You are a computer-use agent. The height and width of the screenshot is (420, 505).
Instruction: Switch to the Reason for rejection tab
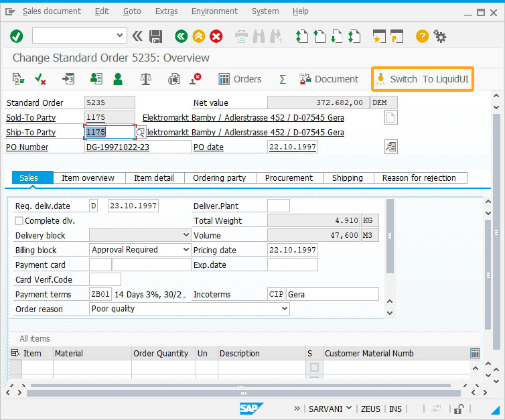pyautogui.click(x=419, y=178)
